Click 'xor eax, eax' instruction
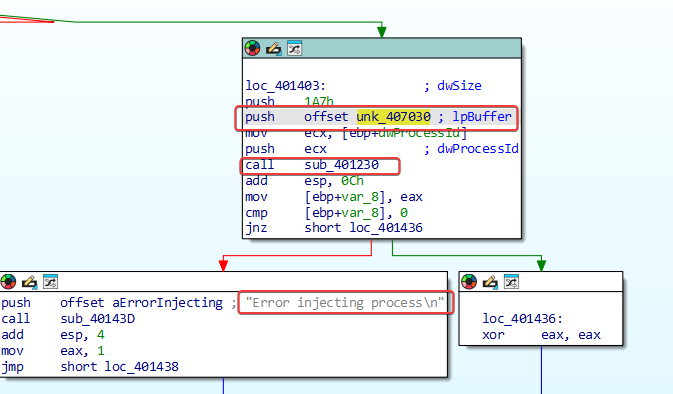 click(541, 335)
